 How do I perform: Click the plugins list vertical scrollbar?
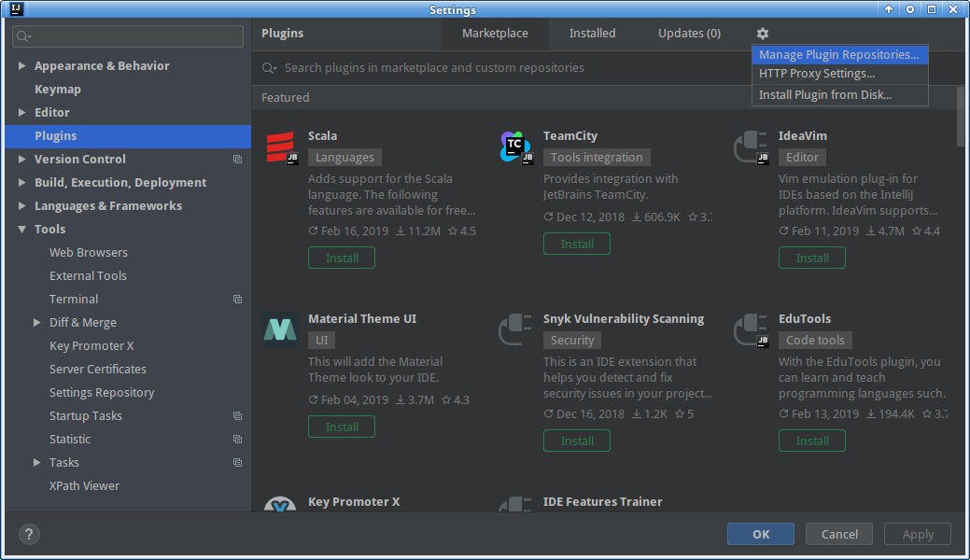(961, 117)
